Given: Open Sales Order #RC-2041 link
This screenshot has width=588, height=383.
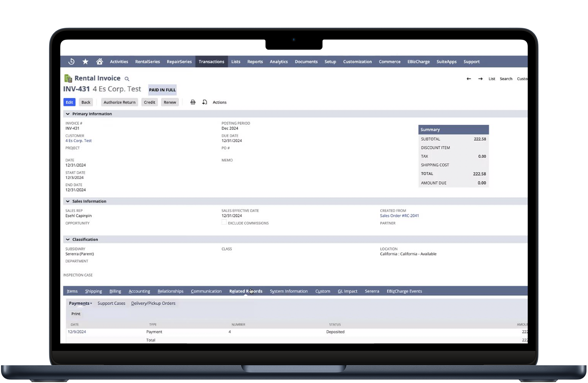Looking at the screenshot, I should (x=399, y=216).
